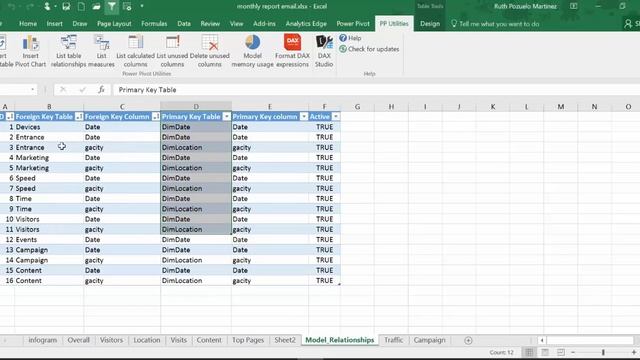Open Primary Key Table filter dropdown
Image resolution: width=640 pixels, height=360 pixels.
(x=227, y=117)
